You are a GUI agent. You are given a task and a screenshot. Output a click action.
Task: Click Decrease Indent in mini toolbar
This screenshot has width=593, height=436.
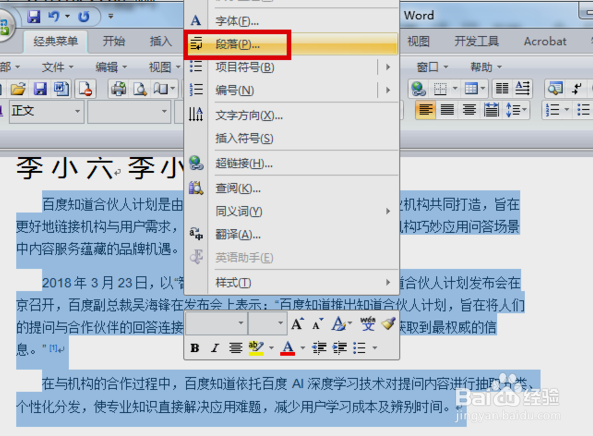click(x=319, y=348)
